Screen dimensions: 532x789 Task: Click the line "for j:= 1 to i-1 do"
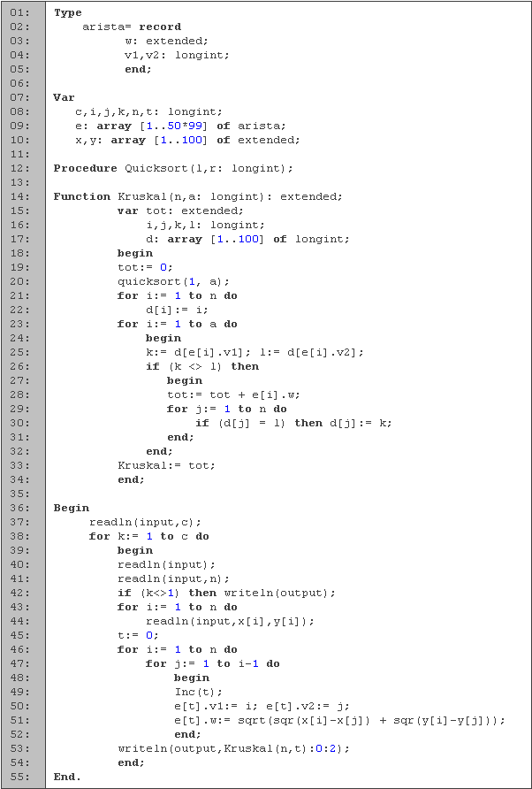tap(212, 663)
